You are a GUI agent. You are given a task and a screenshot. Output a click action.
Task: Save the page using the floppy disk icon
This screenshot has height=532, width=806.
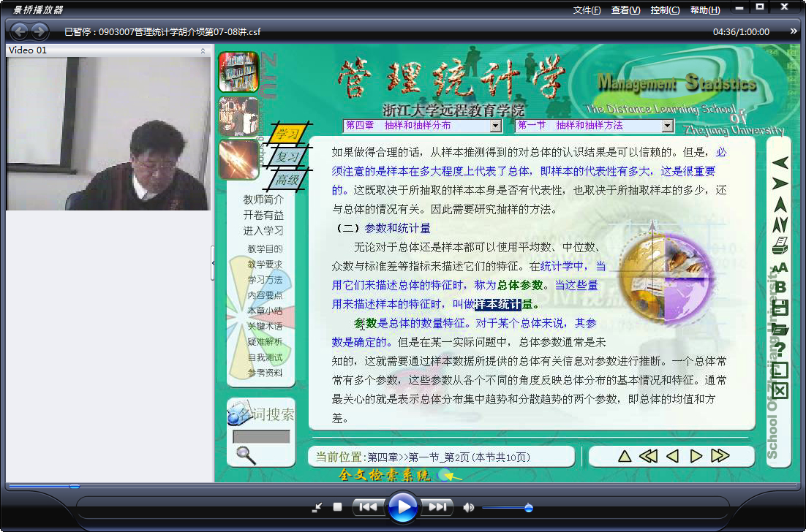[x=780, y=308]
